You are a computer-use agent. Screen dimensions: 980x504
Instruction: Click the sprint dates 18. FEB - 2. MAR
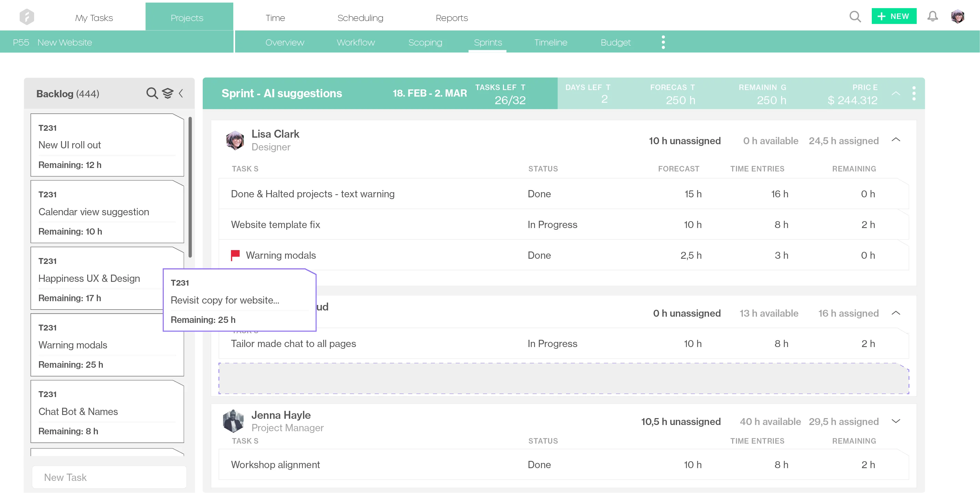430,93
